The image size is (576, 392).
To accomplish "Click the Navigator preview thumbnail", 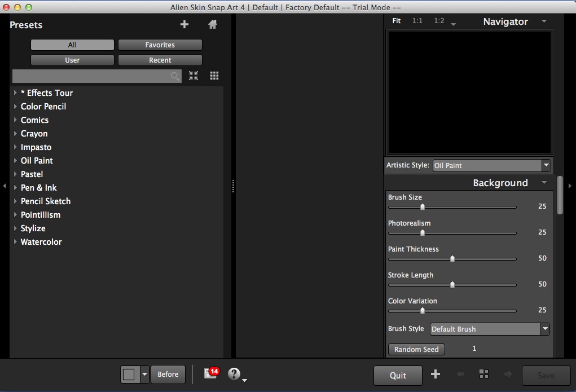I will pyautogui.click(x=469, y=92).
